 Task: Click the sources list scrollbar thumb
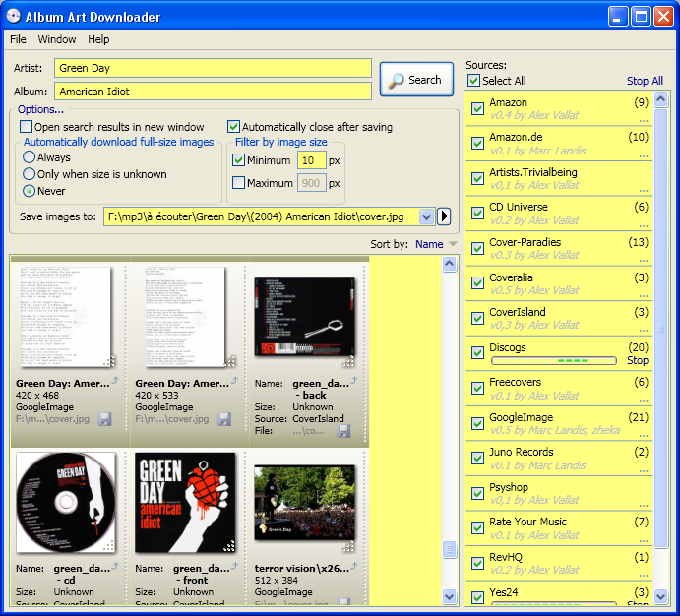(660, 329)
